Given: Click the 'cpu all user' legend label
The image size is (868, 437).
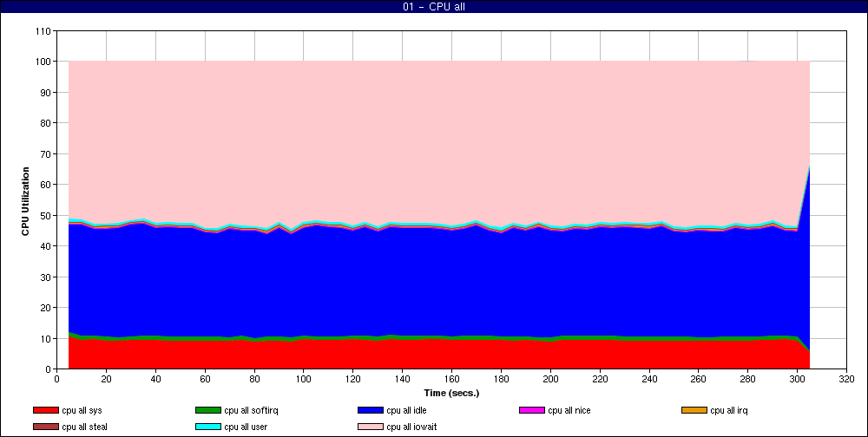Looking at the screenshot, I should pyautogui.click(x=246, y=427).
